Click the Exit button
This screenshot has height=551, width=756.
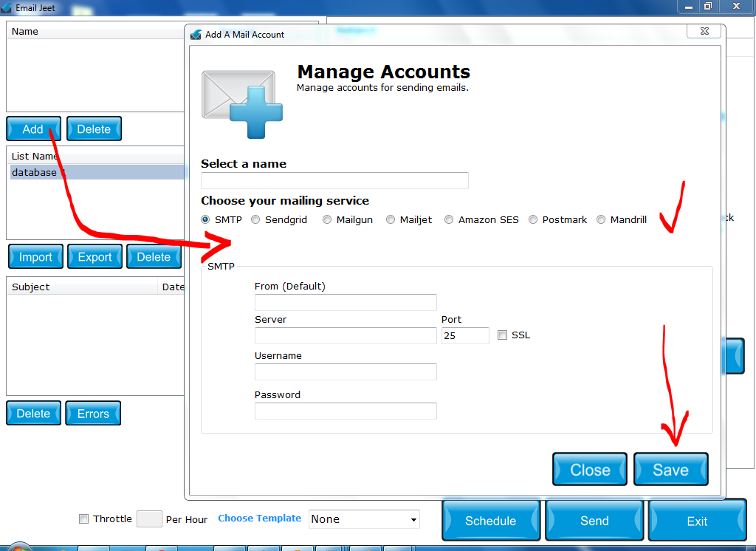697,521
